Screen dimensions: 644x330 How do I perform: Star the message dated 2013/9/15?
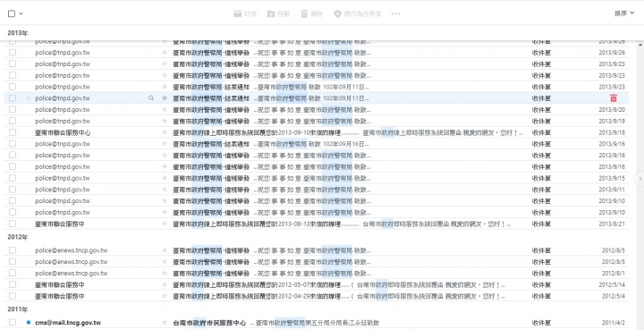pyautogui.click(x=165, y=178)
